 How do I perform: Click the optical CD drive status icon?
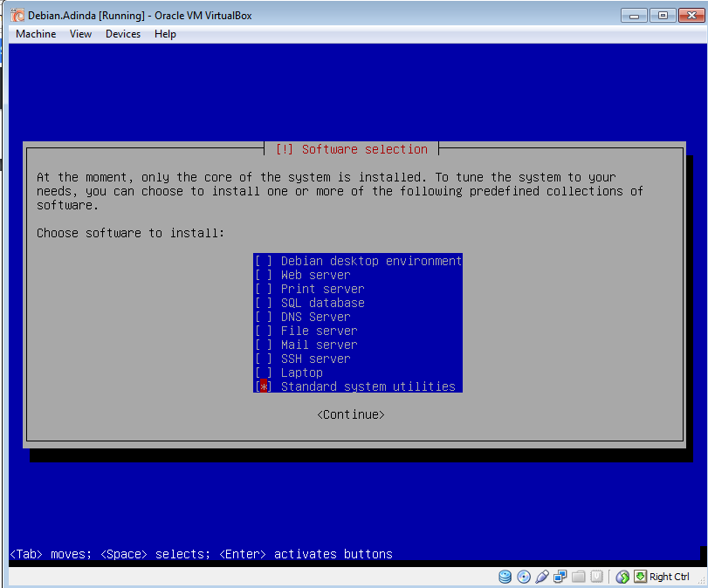tap(523, 577)
